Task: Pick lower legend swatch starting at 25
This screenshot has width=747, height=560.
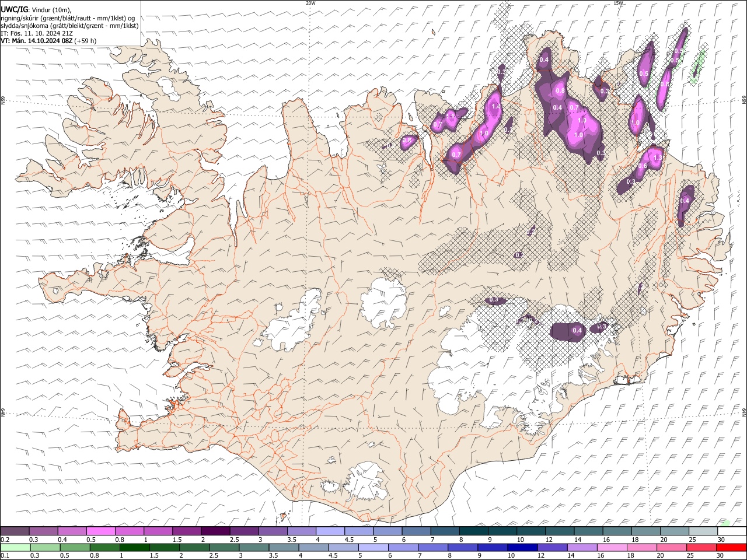Action: pyautogui.click(x=701, y=547)
